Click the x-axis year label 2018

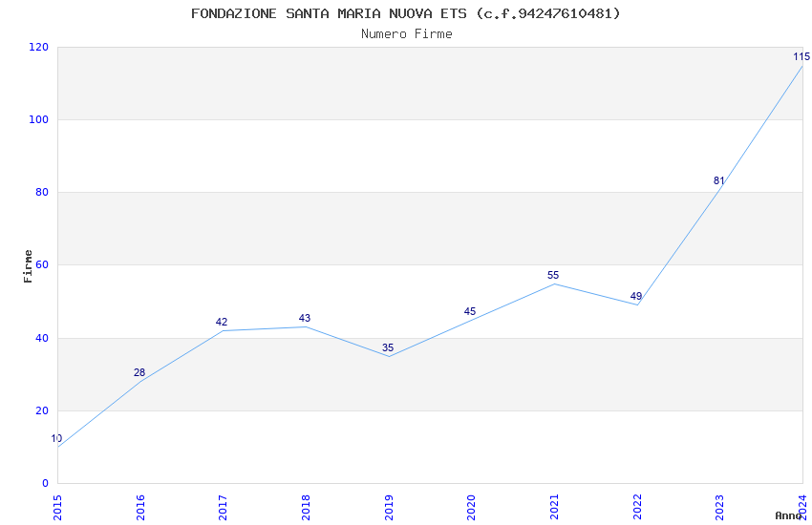point(306,508)
